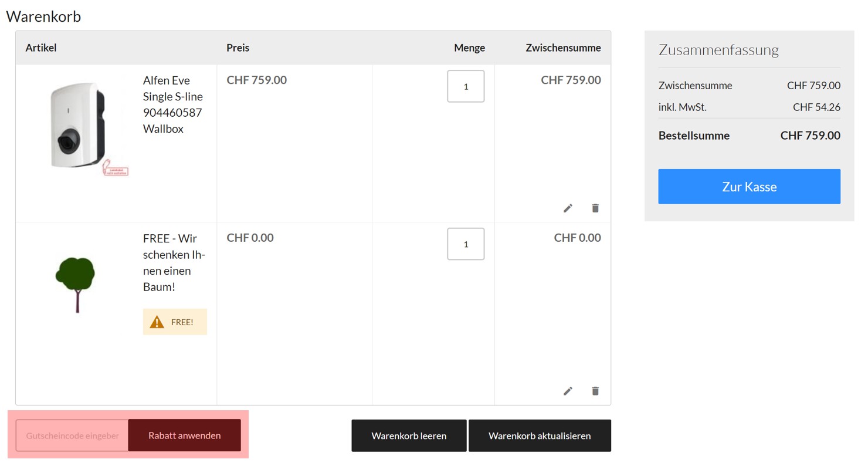Click the Zwischensumme column header

(x=563, y=48)
